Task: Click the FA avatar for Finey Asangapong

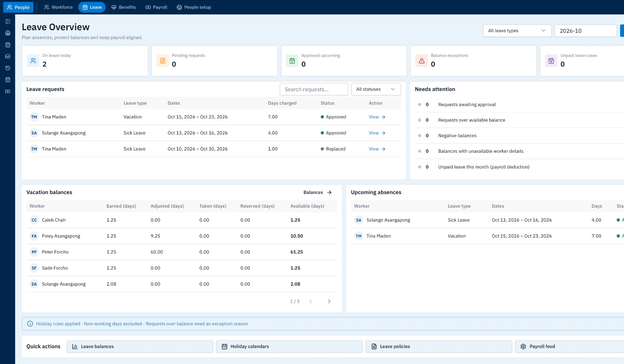Action: click(x=34, y=236)
